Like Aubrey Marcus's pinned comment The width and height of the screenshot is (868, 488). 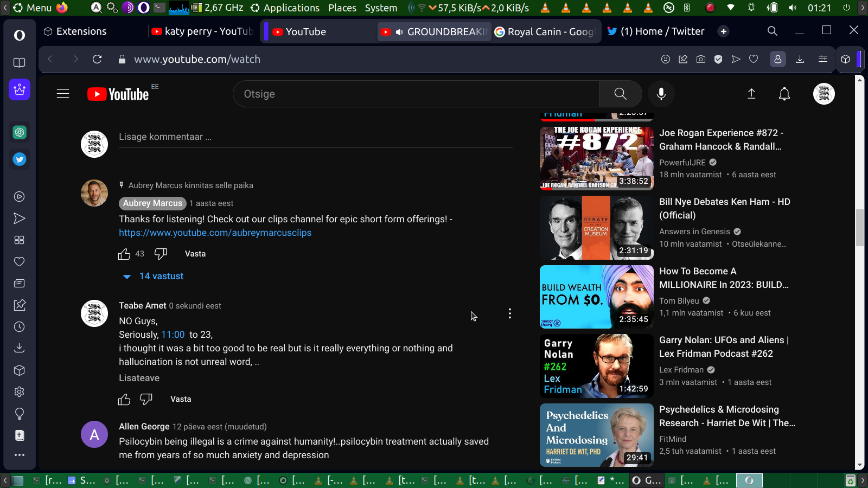[x=124, y=254]
